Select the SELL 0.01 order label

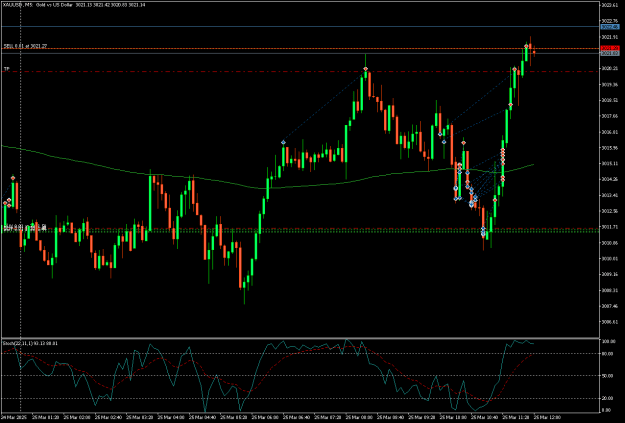[x=26, y=46]
